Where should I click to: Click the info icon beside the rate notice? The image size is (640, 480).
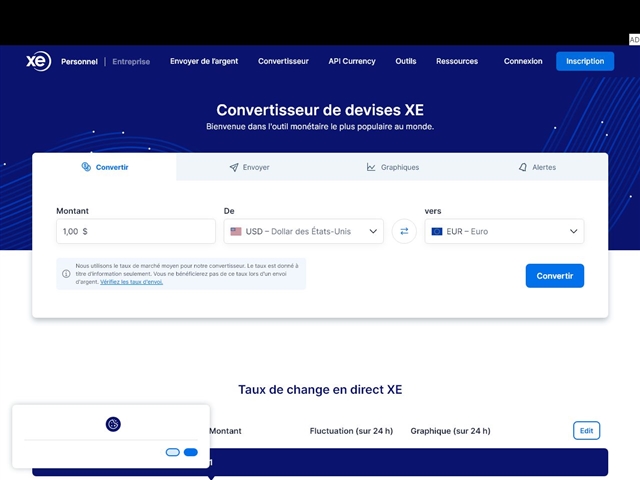pos(66,273)
